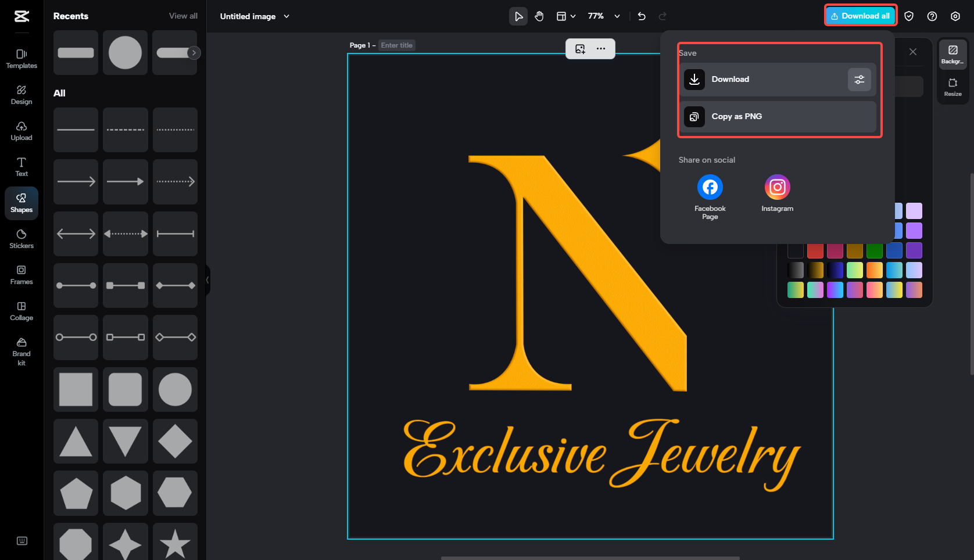Click the Enter title field
Image resolution: width=974 pixels, height=560 pixels.
point(396,45)
